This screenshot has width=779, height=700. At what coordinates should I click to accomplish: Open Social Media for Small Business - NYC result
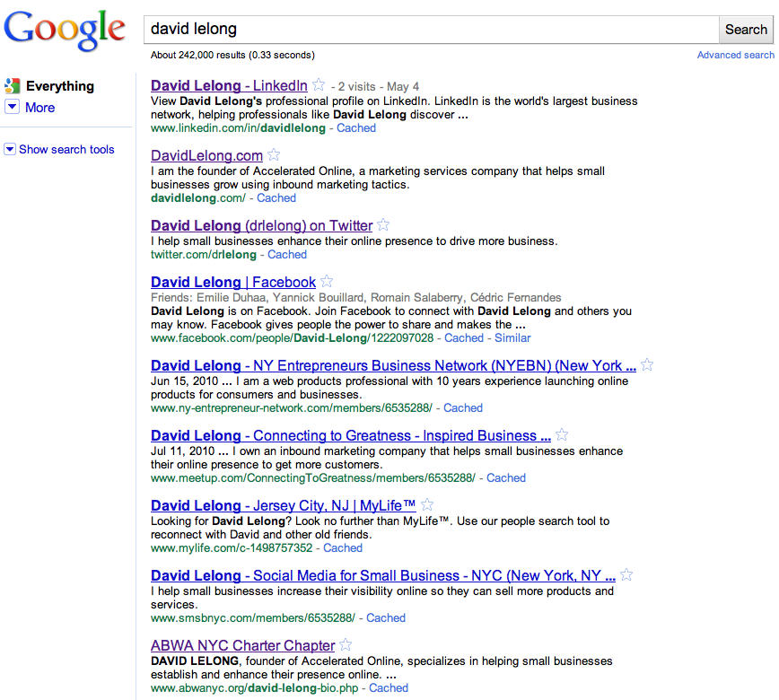(x=383, y=576)
